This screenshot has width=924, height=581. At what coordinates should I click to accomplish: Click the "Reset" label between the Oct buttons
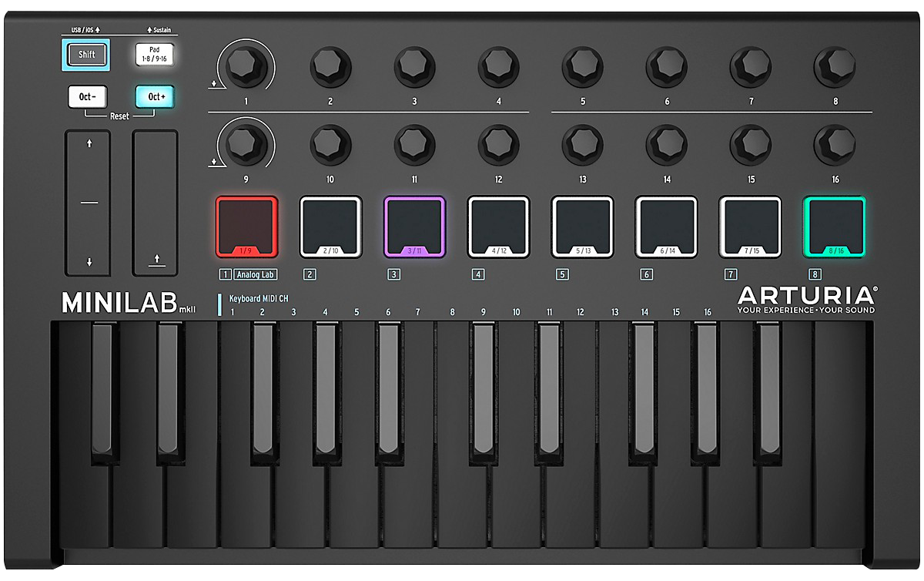120,116
